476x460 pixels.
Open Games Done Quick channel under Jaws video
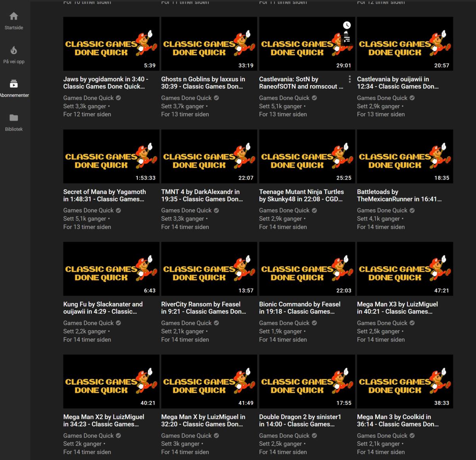coord(88,98)
